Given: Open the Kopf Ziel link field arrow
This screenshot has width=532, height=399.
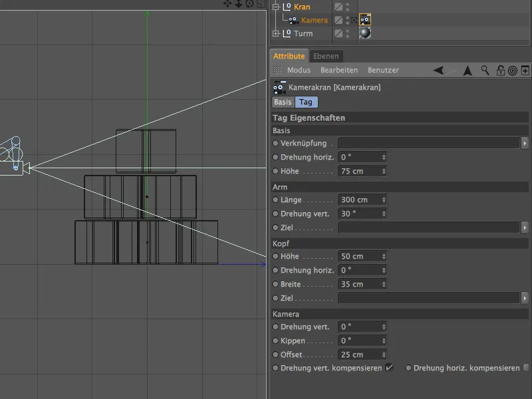Looking at the screenshot, I should click(525, 298).
